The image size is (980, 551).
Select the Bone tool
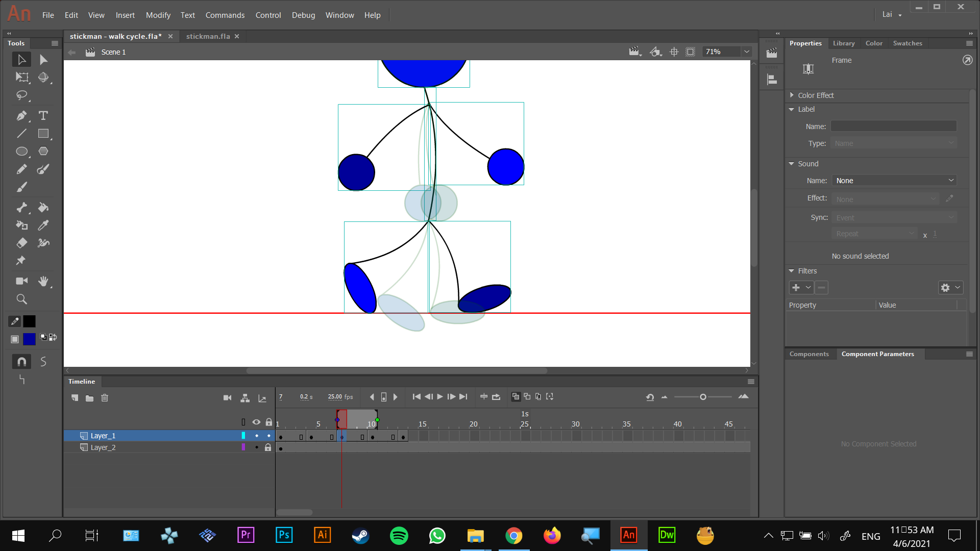(21, 208)
